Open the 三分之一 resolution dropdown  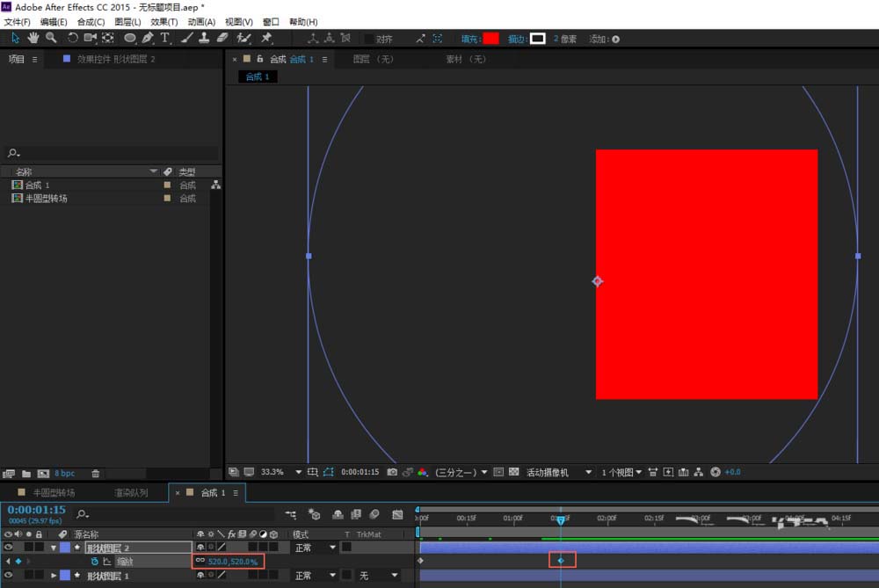click(x=461, y=472)
